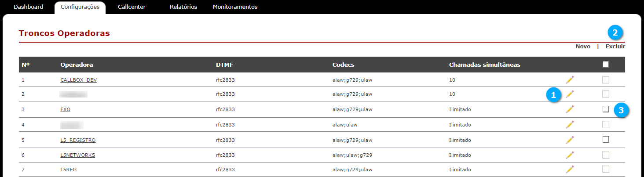Click the Excluir link
644x177 pixels.
pyautogui.click(x=615, y=46)
